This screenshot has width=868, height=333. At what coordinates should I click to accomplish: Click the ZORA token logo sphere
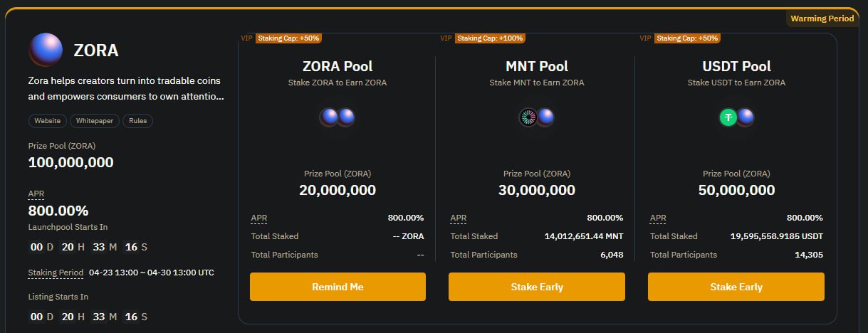pos(46,50)
